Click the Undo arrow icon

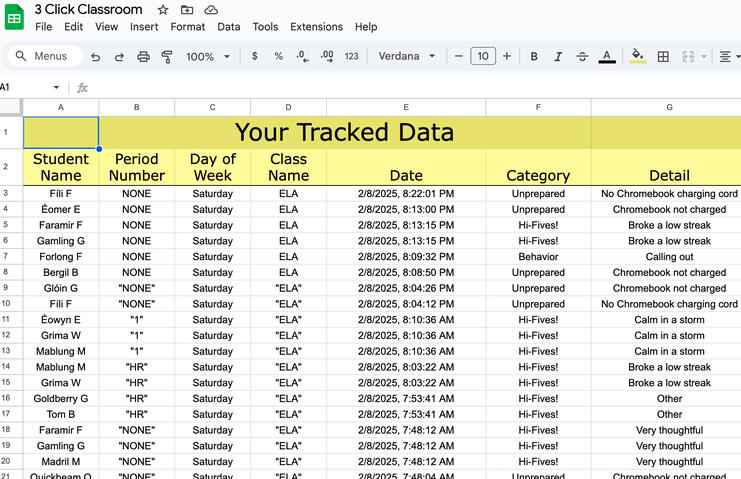click(x=95, y=57)
